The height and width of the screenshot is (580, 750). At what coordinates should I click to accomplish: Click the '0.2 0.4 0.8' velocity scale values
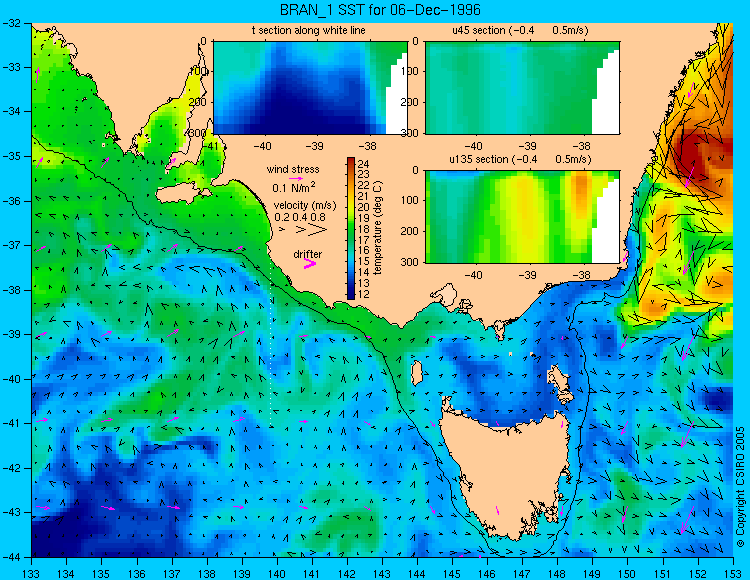pyautogui.click(x=299, y=217)
